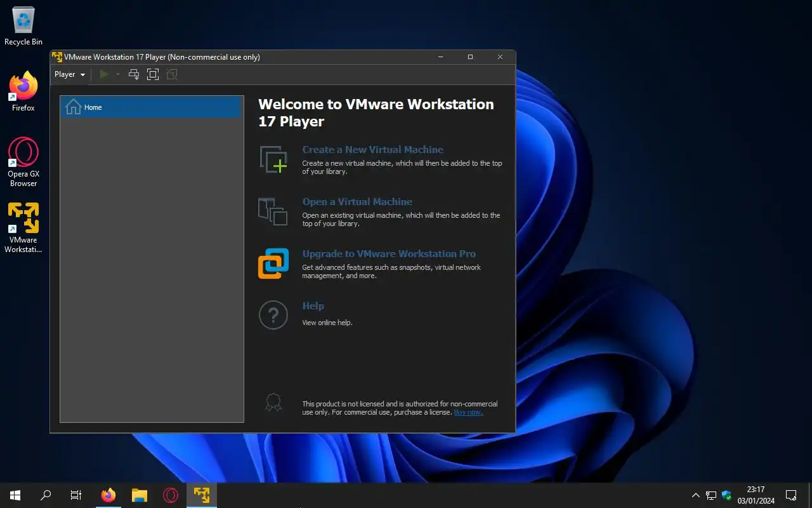The image size is (812, 508).
Task: Click Send Ctrl+Alt+Del toolbar icon
Action: [134, 74]
